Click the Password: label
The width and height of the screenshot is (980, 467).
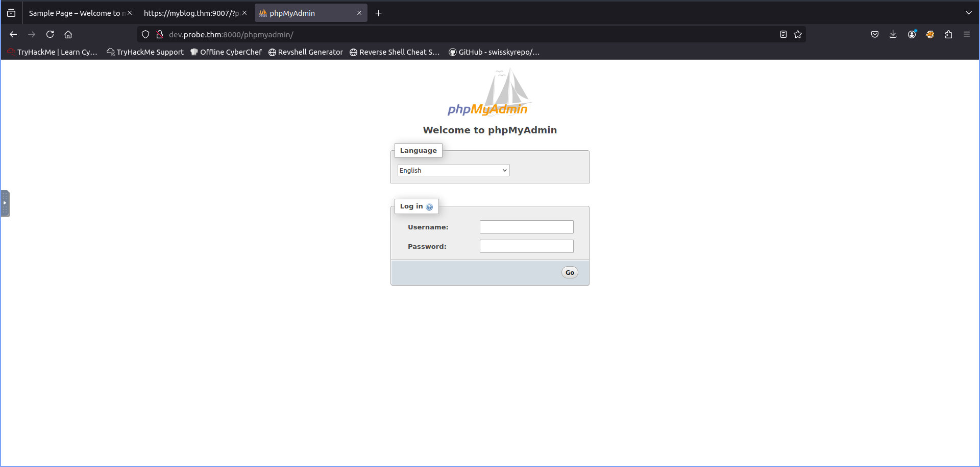coord(427,246)
